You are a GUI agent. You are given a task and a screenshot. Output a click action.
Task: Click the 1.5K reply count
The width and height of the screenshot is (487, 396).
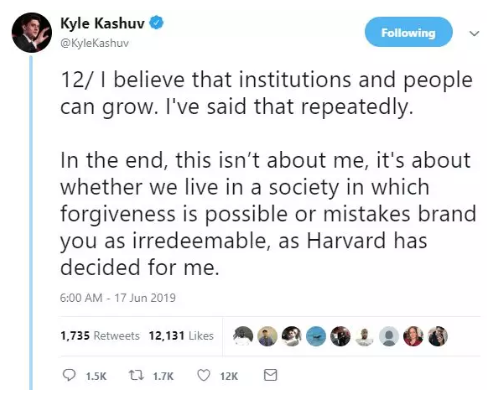coord(96,376)
